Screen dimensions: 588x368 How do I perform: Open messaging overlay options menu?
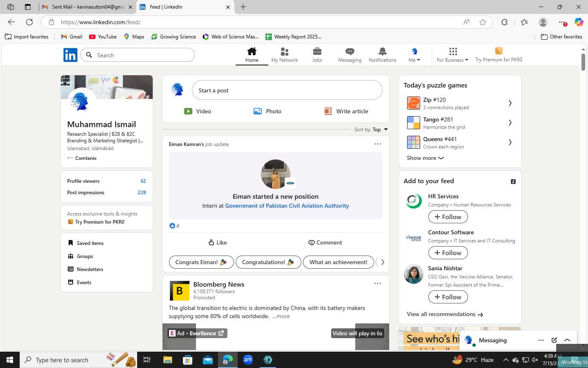pyautogui.click(x=541, y=340)
